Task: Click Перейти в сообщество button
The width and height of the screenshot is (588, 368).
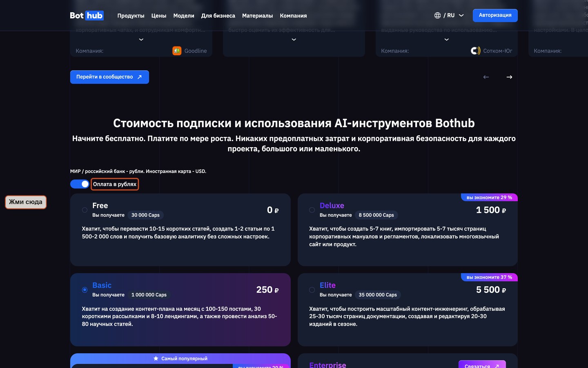Action: click(x=109, y=77)
